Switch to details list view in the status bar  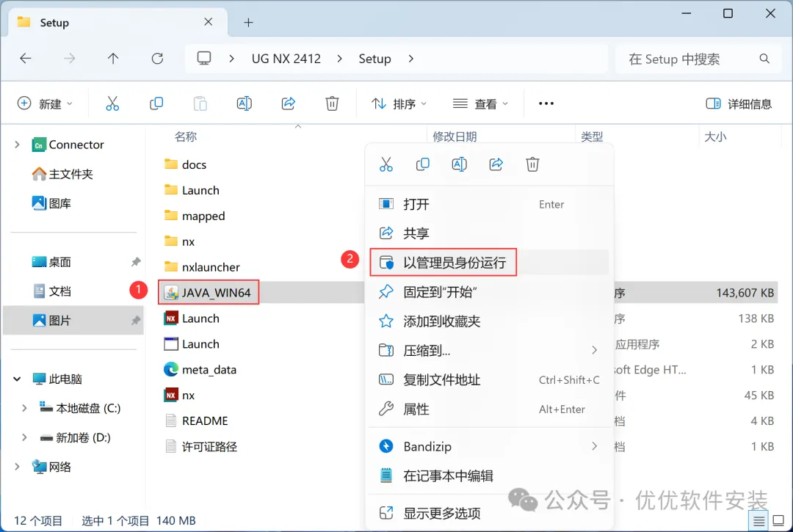[x=758, y=521]
